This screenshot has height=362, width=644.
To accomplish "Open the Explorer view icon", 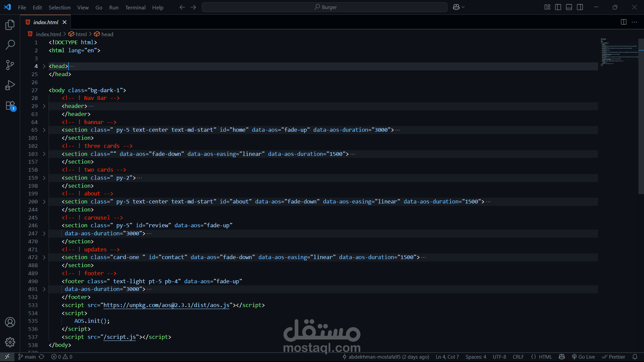I will click(10, 24).
